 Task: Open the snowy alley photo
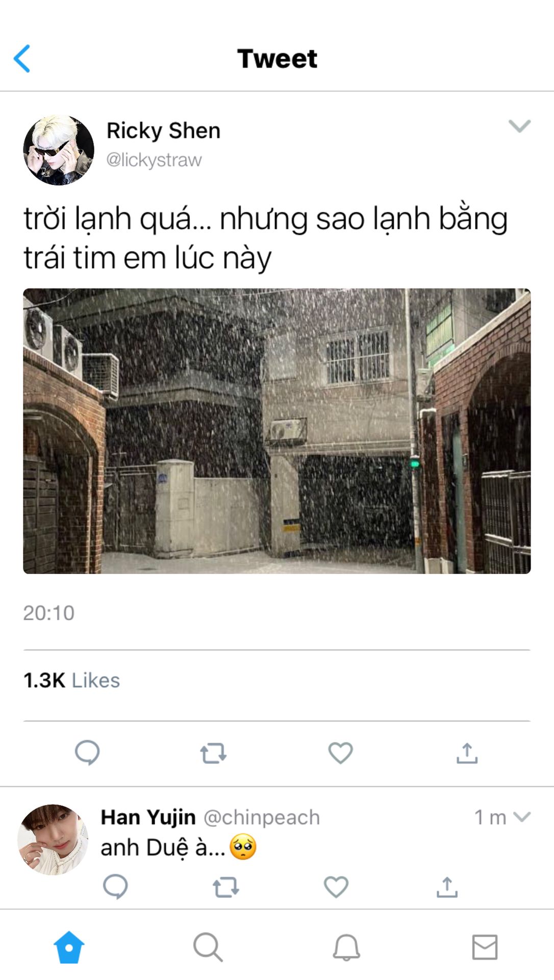277,431
